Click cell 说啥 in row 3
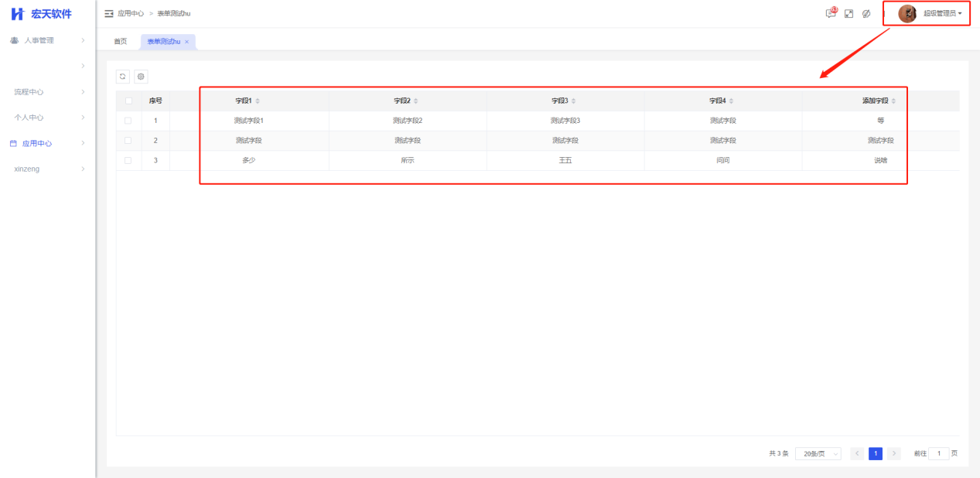 pyautogui.click(x=880, y=160)
